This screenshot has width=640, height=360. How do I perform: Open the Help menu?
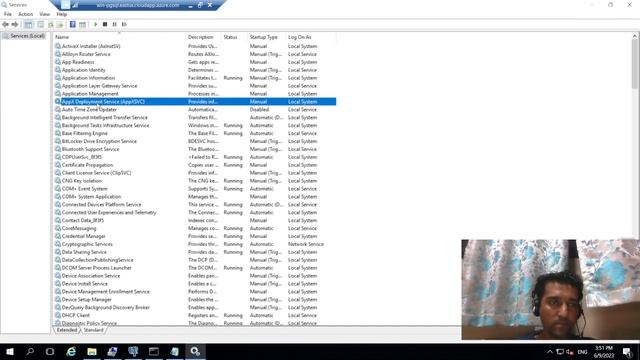pyautogui.click(x=62, y=14)
